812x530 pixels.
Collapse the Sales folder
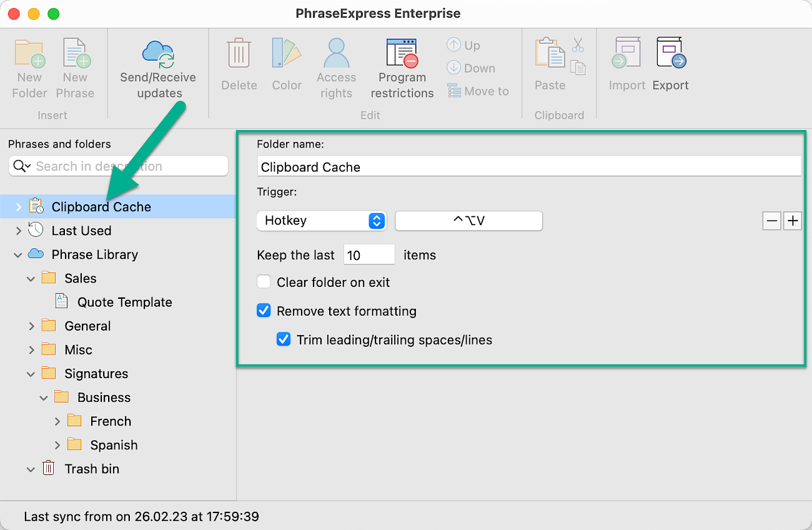pos(31,278)
